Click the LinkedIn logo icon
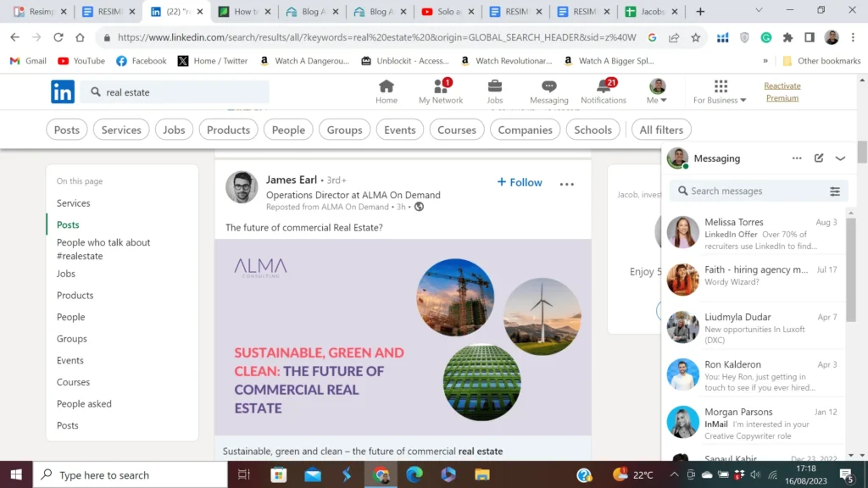This screenshot has height=488, width=868. pyautogui.click(x=63, y=91)
